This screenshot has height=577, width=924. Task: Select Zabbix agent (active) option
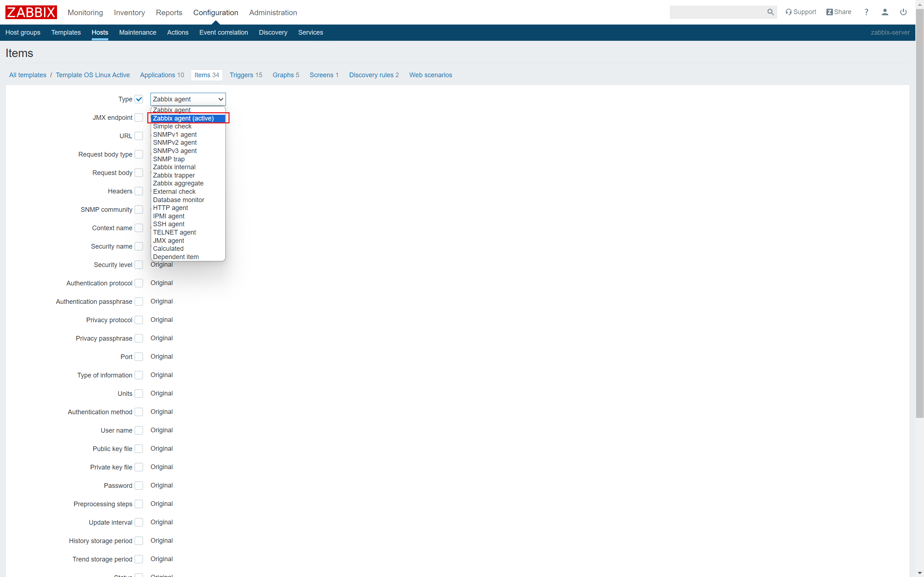(x=188, y=118)
